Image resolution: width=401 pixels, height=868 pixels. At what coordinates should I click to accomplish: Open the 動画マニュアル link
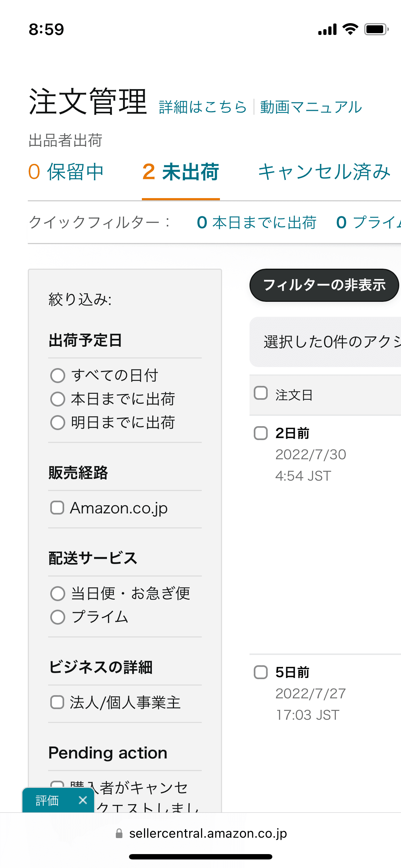(310, 107)
